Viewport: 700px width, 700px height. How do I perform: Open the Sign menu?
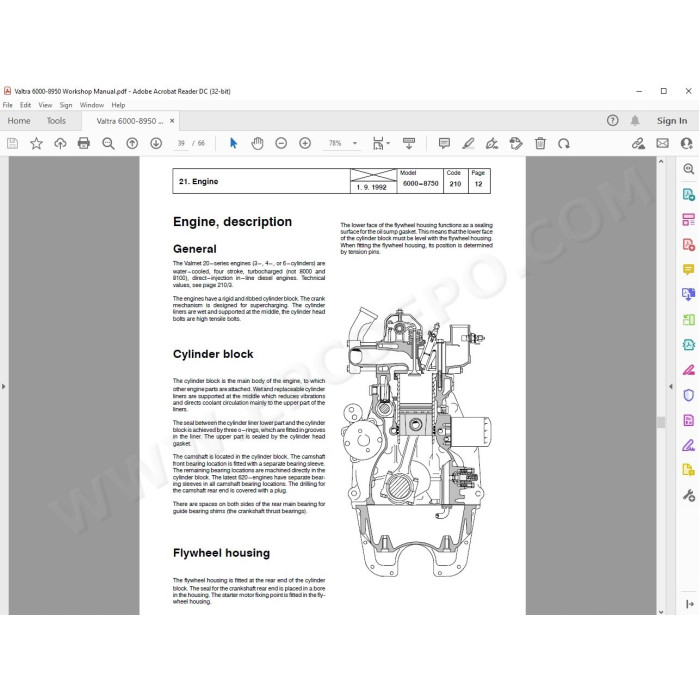(66, 105)
